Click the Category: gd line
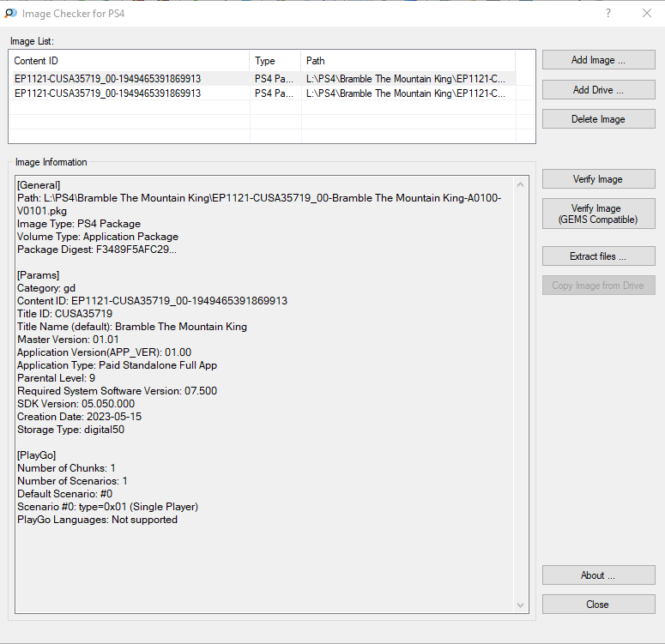 point(46,288)
